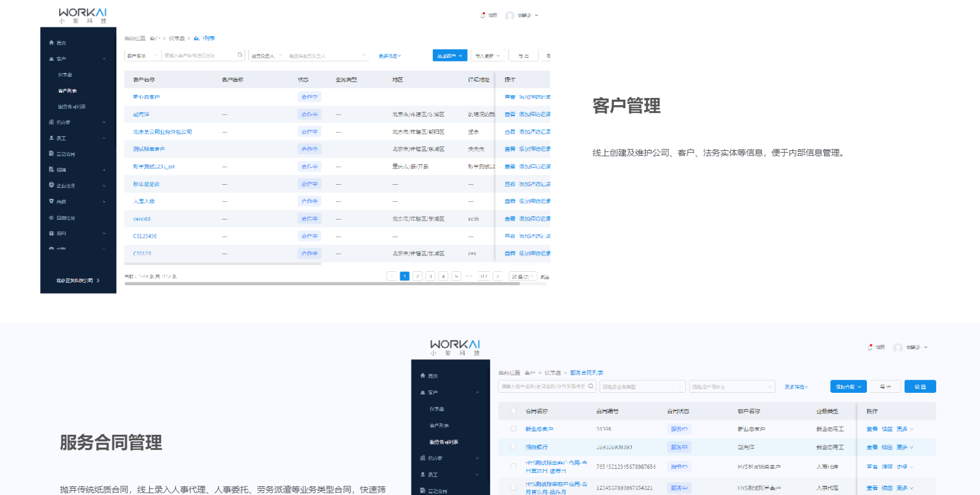The height and width of the screenshot is (495, 980).
Task: Click the 商保 shield icon in the customer list sidebar
Action: coord(51,201)
